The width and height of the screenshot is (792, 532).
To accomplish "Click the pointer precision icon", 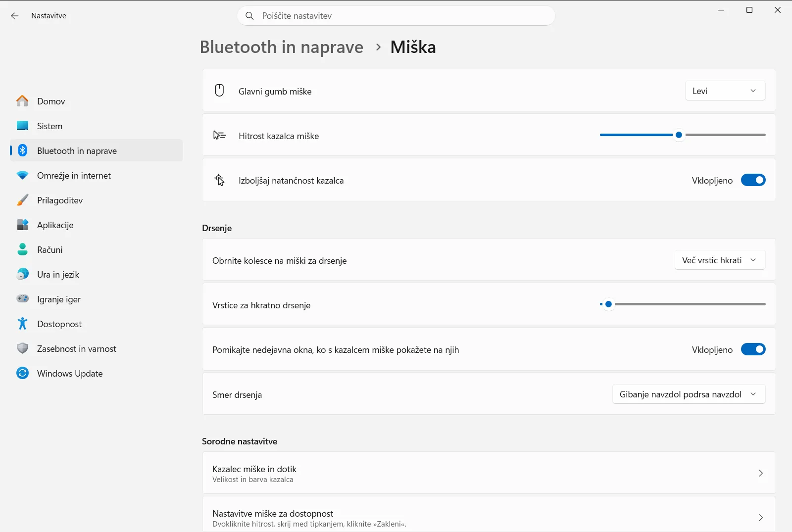I will tap(219, 180).
